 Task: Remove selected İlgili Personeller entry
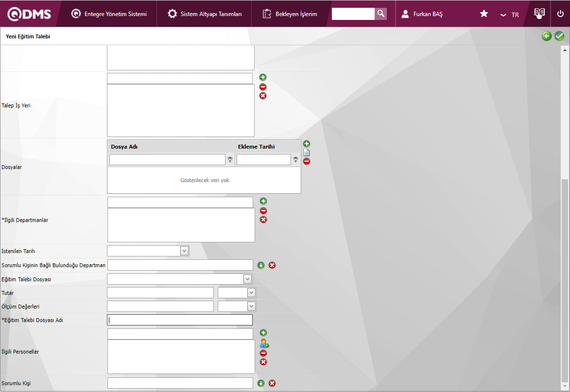coord(263,353)
